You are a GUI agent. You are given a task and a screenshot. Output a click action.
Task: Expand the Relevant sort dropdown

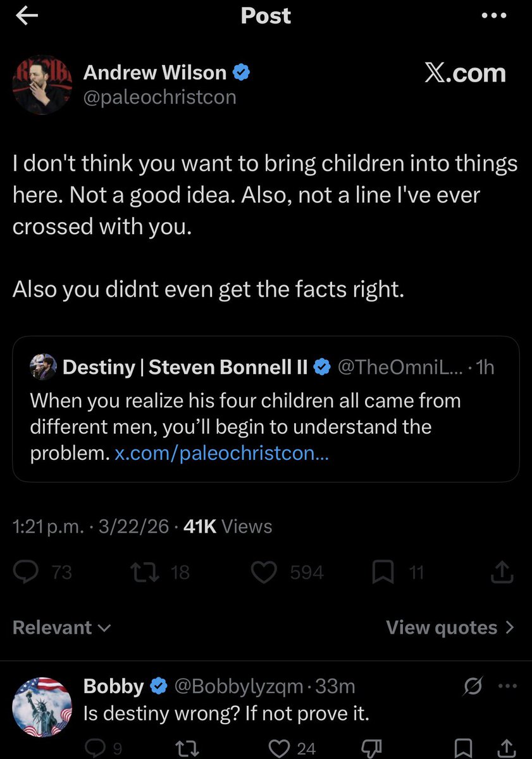pyautogui.click(x=62, y=627)
